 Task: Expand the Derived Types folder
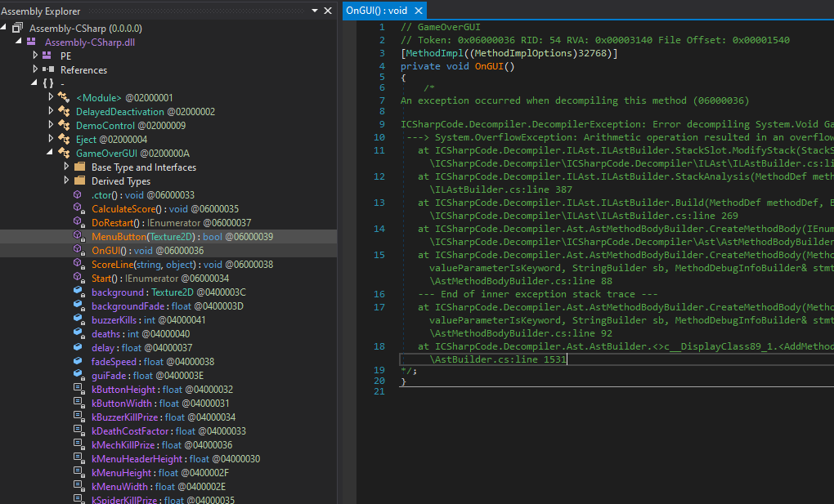point(65,181)
